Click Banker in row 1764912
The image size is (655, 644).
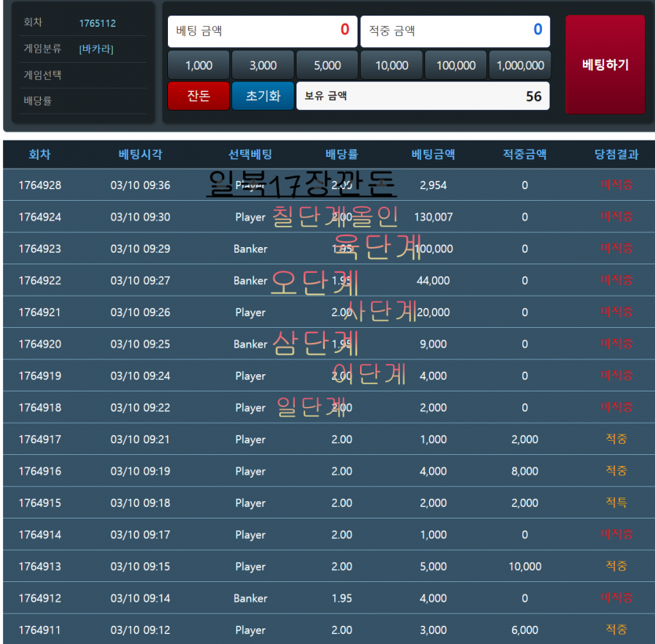pos(250,598)
